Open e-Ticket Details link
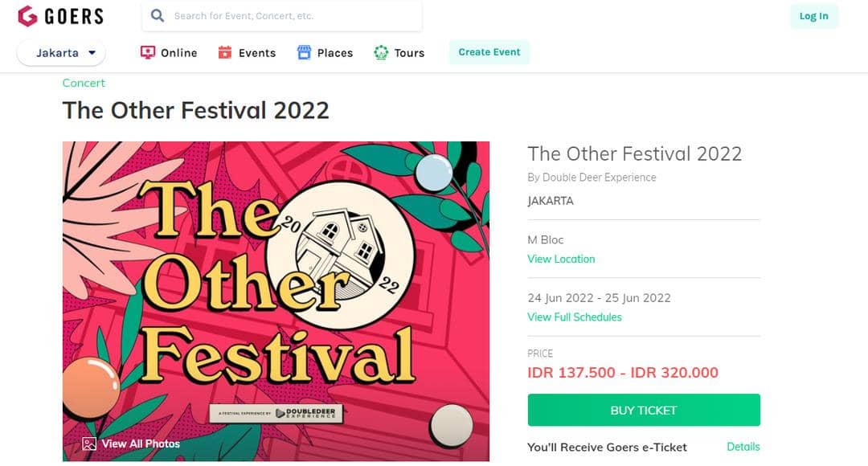 (742, 447)
